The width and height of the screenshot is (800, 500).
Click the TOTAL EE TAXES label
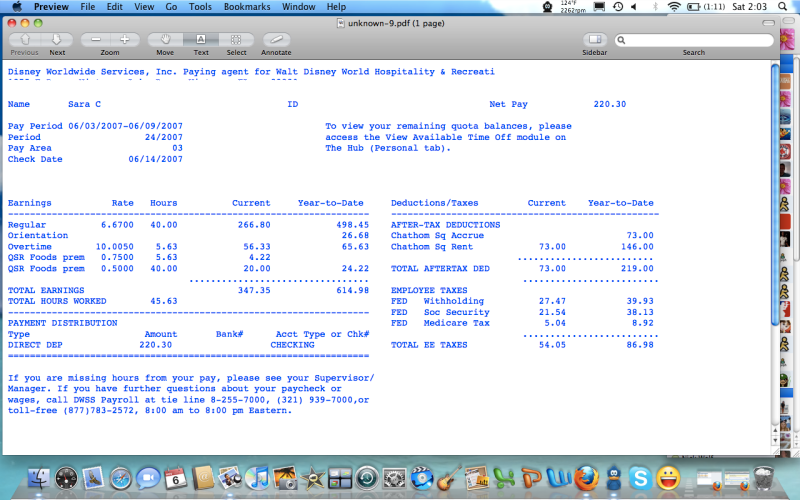point(429,345)
